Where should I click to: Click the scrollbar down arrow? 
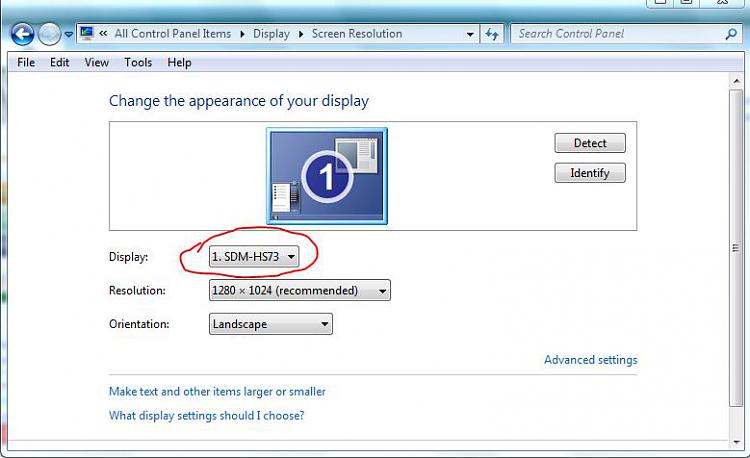click(737, 442)
